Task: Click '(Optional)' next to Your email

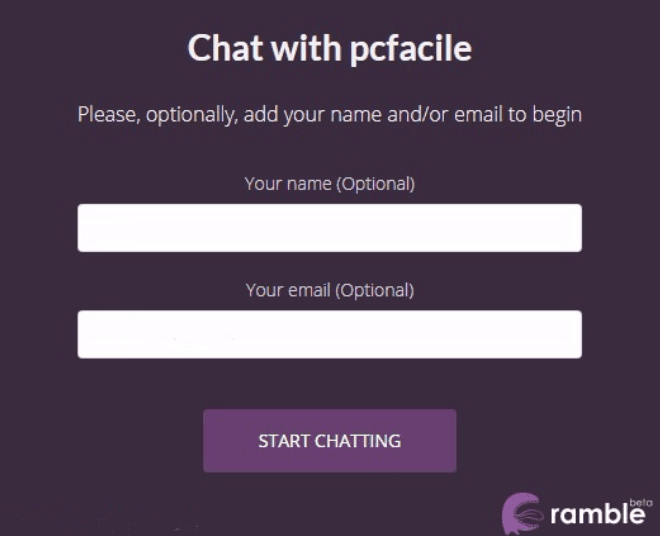Action: point(374,290)
